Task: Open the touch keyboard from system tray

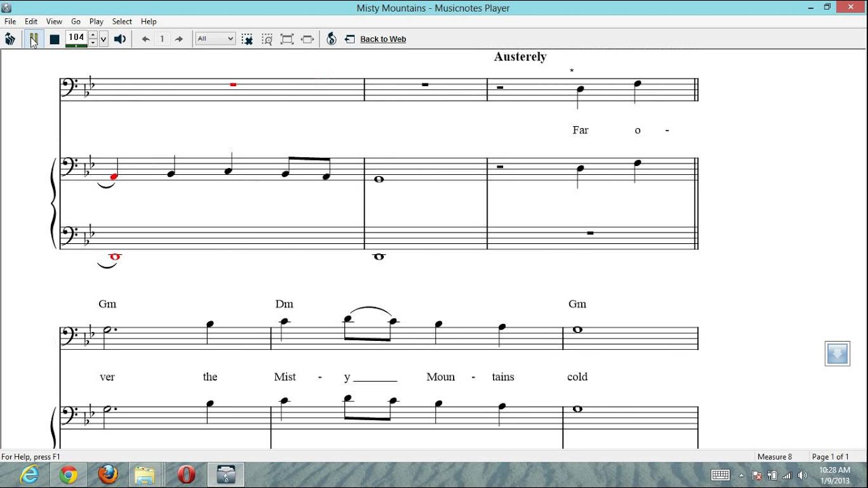Action: [x=720, y=475]
